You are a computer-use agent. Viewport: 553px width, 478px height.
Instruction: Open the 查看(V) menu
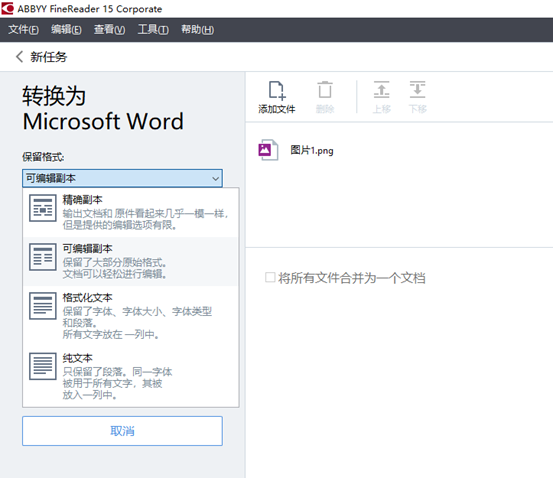pos(109,30)
